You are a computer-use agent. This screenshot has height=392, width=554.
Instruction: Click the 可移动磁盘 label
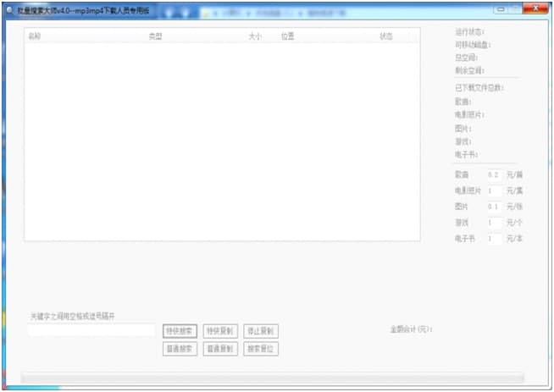point(473,45)
